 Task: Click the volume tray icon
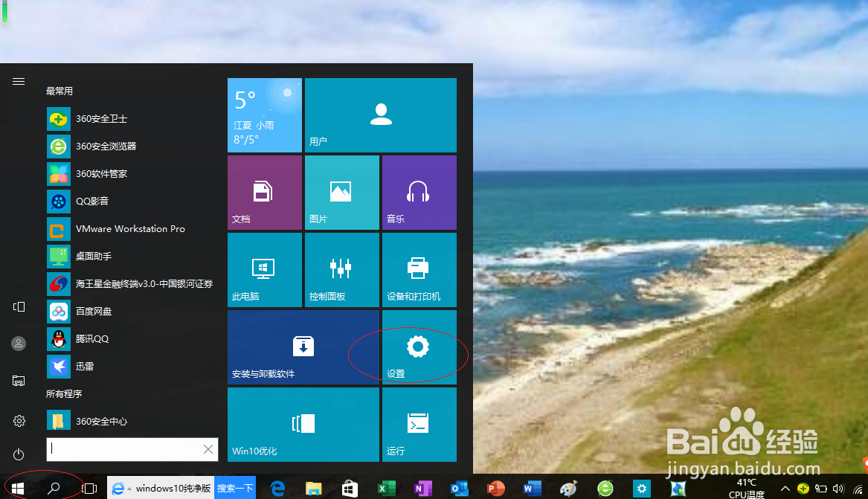(x=839, y=489)
